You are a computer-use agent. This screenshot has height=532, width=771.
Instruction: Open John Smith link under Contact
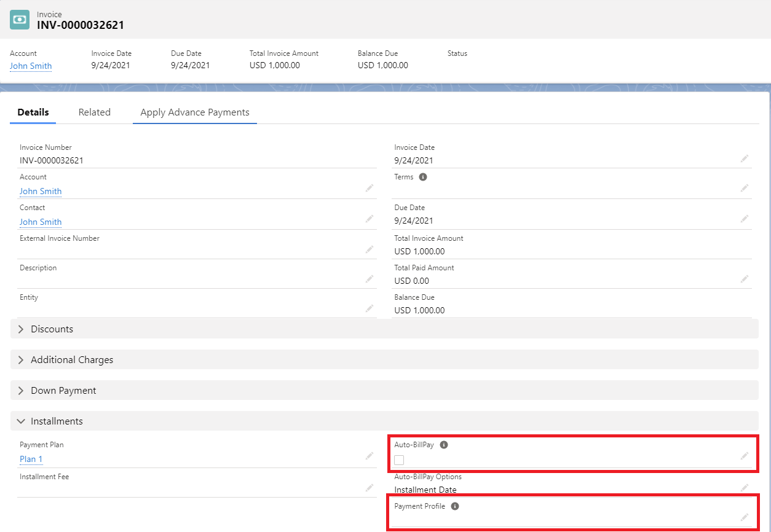click(41, 222)
